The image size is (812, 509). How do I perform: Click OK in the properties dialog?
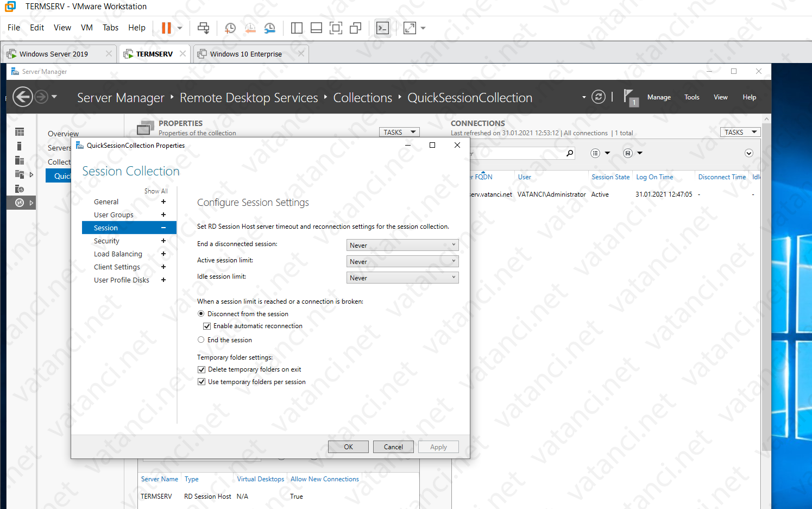348,447
